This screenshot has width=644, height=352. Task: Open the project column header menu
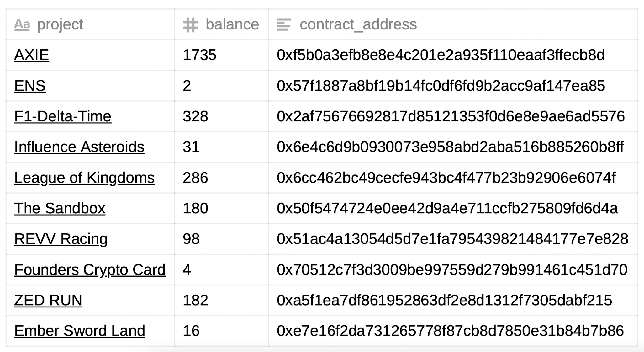pos(90,24)
